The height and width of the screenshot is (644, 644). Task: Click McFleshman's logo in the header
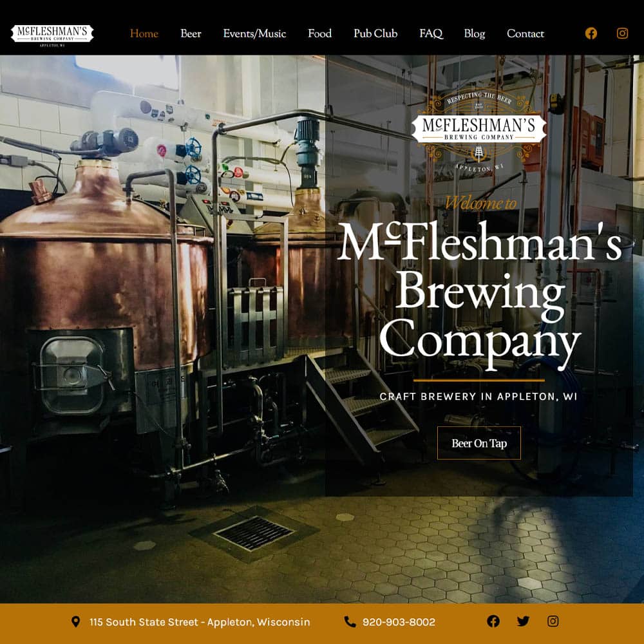(52, 35)
